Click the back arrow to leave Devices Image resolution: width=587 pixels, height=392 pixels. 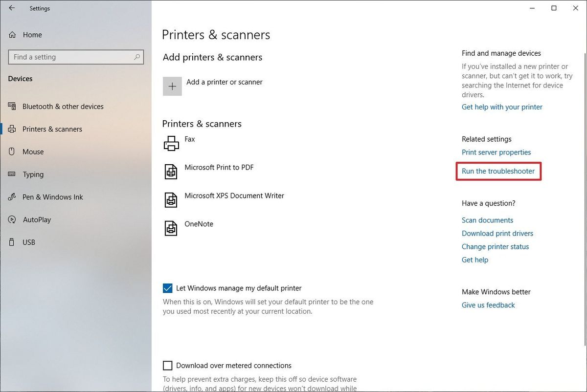pos(12,8)
